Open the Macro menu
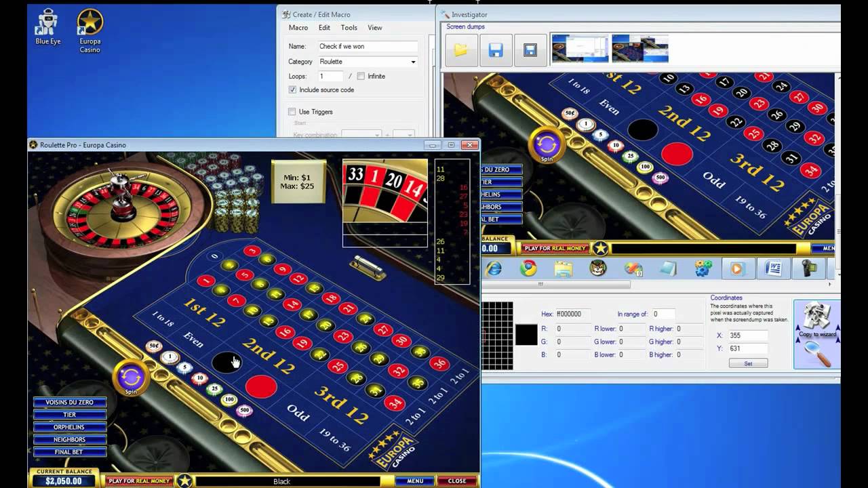 (298, 28)
